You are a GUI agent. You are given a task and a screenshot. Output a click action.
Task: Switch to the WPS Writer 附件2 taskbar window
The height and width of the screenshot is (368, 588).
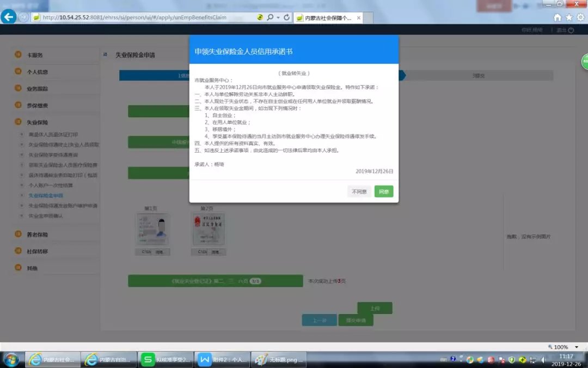point(222,360)
